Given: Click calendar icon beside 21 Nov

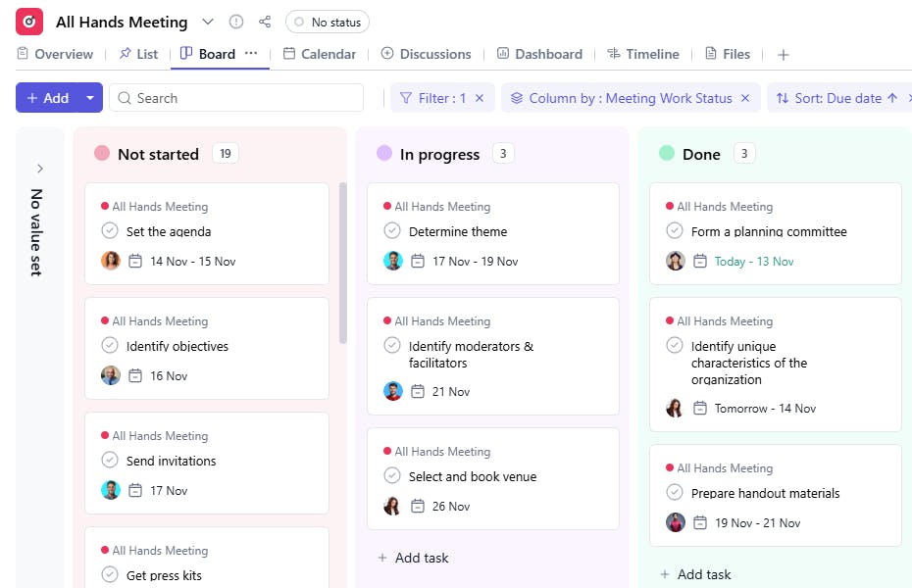Looking at the screenshot, I should click(418, 392).
